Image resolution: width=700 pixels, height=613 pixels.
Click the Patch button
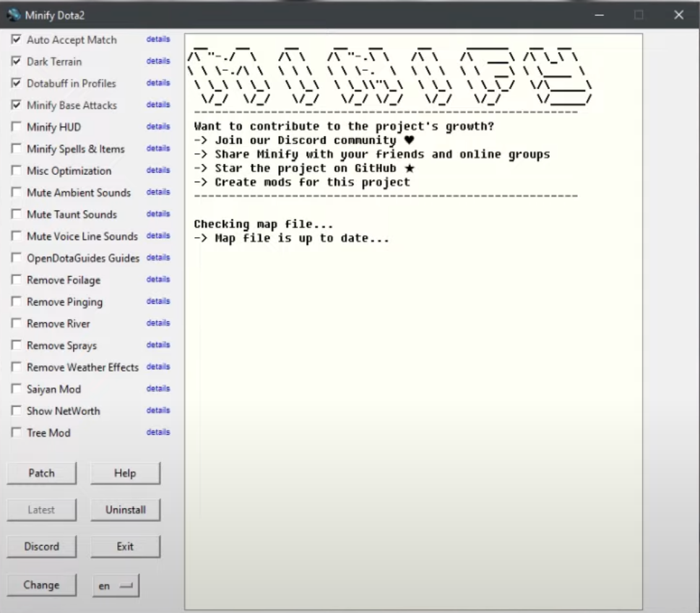point(41,473)
